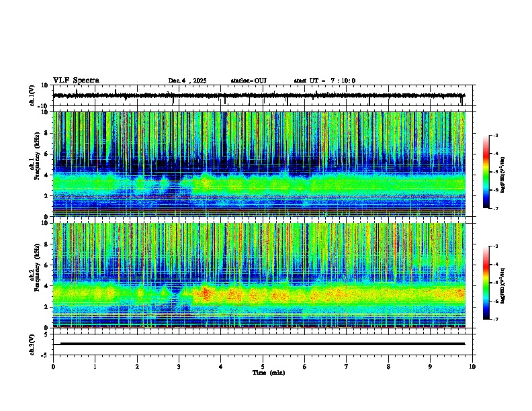Click the "station=OUI" header label

(x=249, y=81)
